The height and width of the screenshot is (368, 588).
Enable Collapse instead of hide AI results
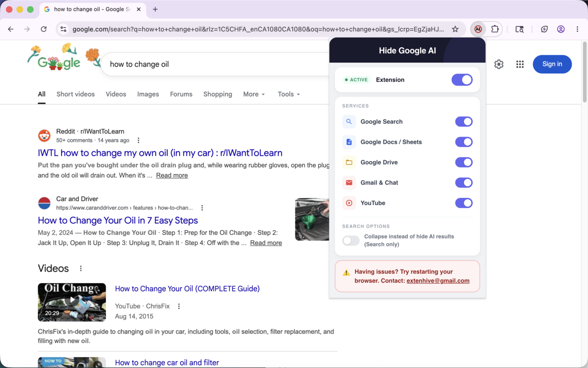pyautogui.click(x=351, y=241)
